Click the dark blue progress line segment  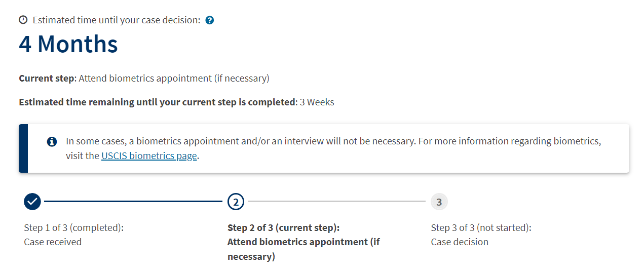pyautogui.click(x=133, y=202)
